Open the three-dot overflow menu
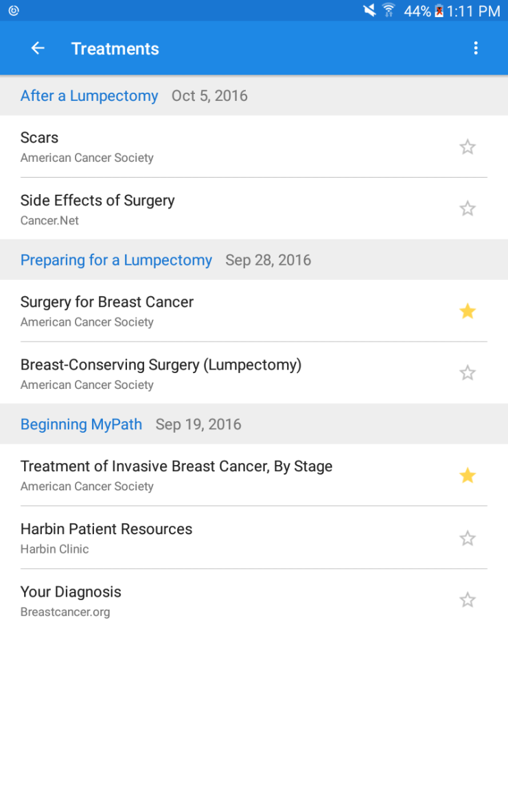Screen dimensions: 508x812 476,48
